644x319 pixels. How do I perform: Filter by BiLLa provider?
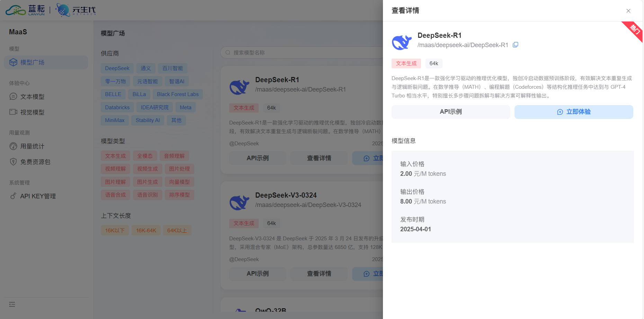tap(139, 94)
